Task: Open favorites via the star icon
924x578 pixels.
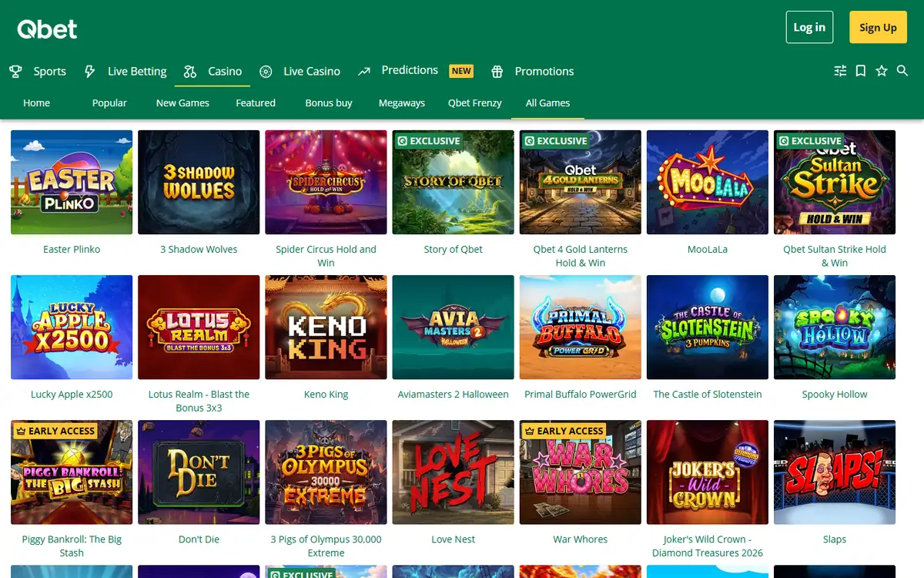Action: pyautogui.click(x=882, y=71)
